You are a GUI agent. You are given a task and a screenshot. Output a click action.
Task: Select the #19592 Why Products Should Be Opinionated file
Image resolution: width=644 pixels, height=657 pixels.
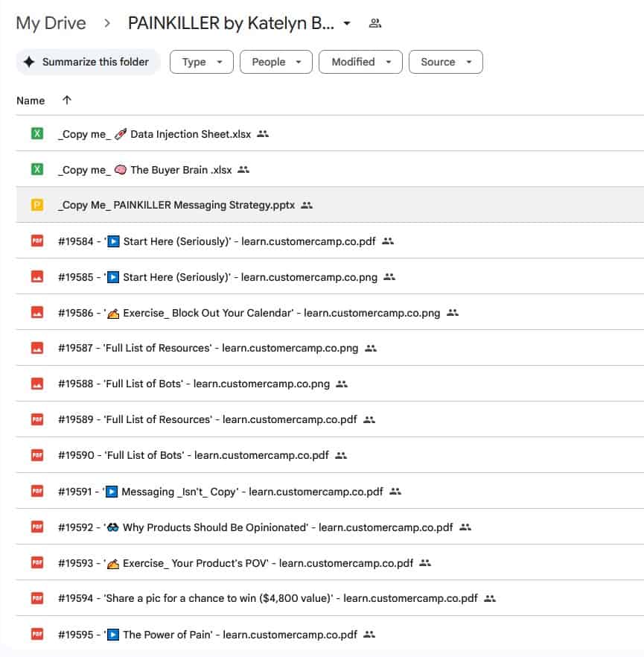255,527
